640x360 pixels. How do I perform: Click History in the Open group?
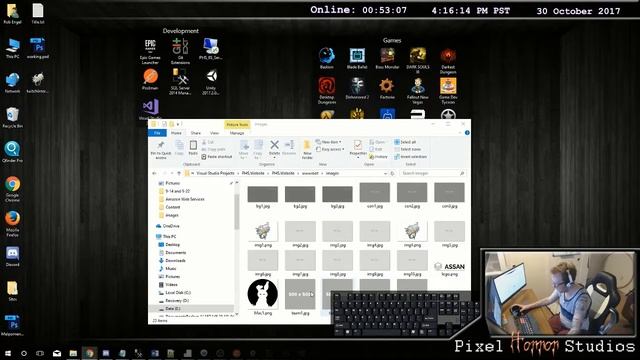click(x=378, y=157)
